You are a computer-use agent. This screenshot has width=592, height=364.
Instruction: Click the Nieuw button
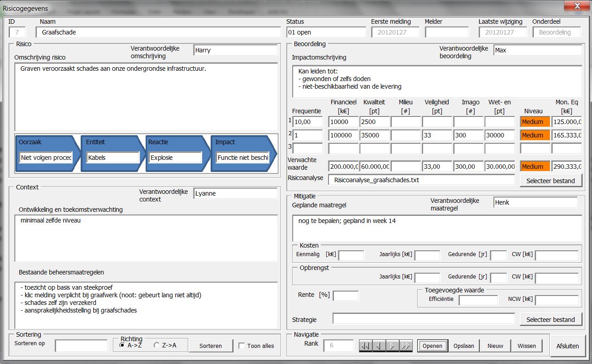(x=495, y=346)
